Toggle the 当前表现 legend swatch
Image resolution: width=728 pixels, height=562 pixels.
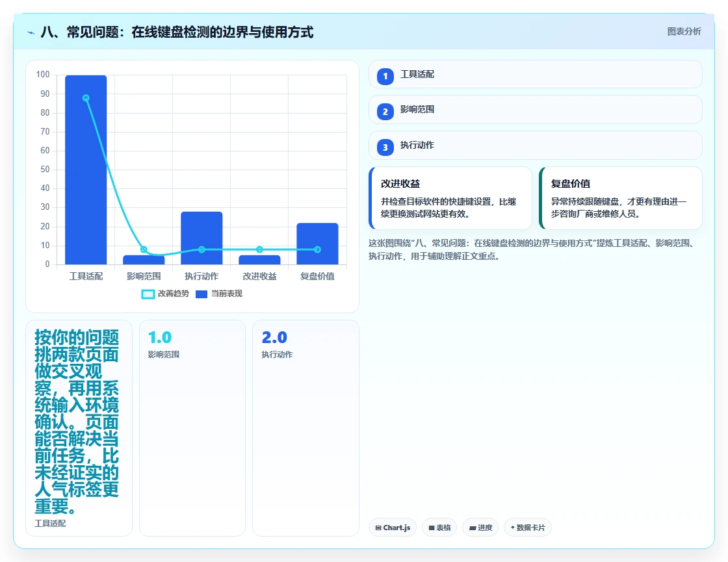point(201,294)
